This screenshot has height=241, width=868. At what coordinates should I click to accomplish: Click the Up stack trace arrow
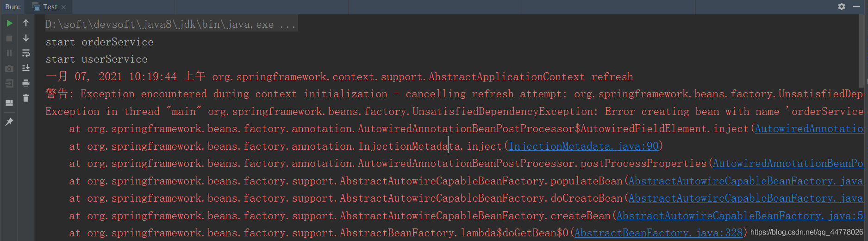click(x=26, y=23)
